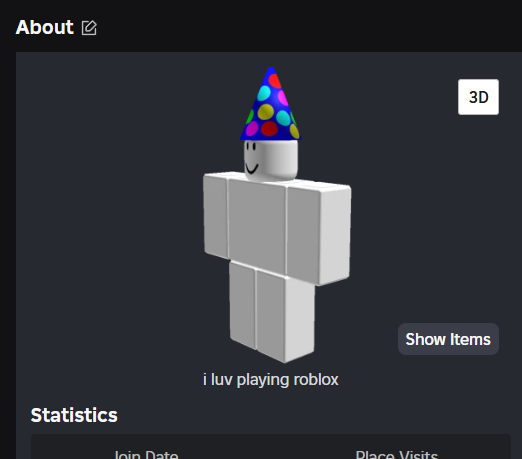Open the About section edit pencil icon
Screen dimensions: 522x459
click(x=89, y=28)
